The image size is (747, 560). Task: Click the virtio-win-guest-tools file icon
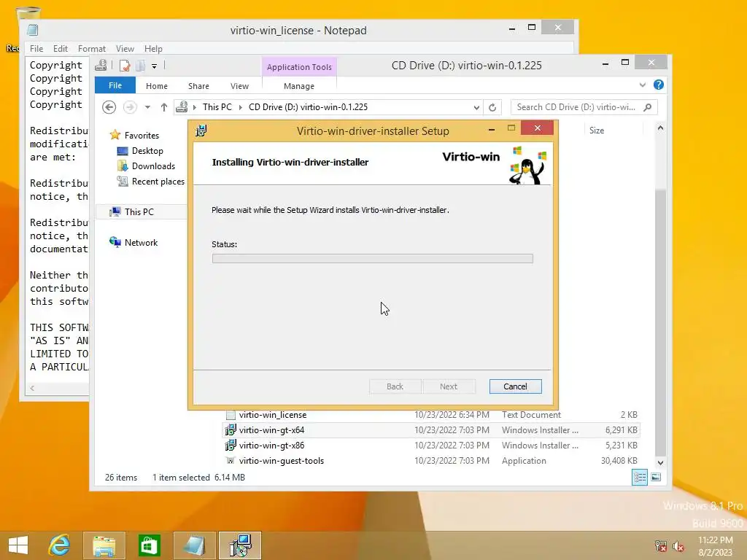click(x=231, y=461)
